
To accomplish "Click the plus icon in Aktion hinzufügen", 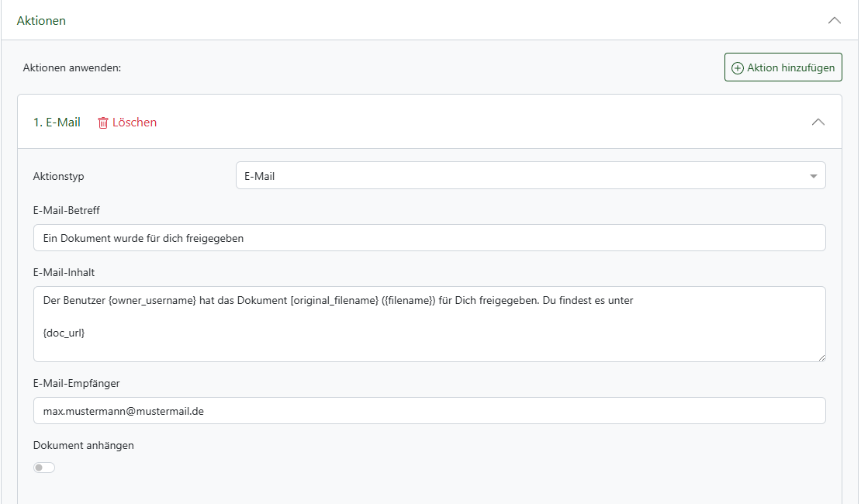I will tap(738, 68).
